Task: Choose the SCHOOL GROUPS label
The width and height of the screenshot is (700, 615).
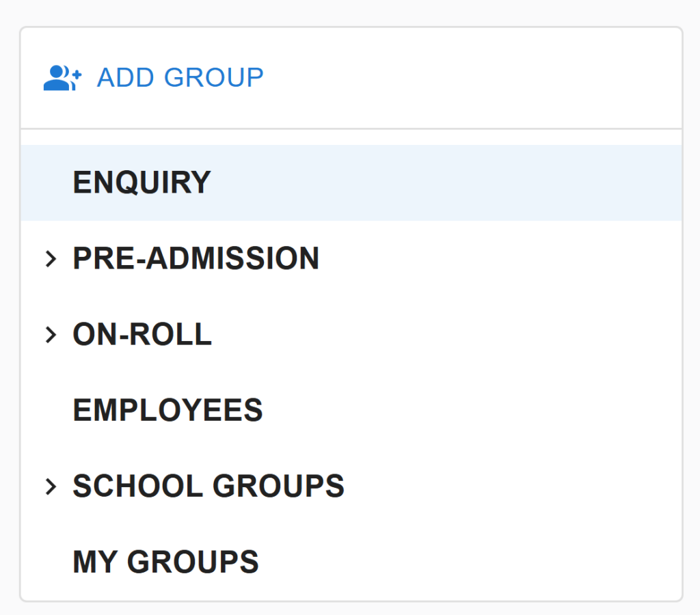Action: click(x=208, y=487)
